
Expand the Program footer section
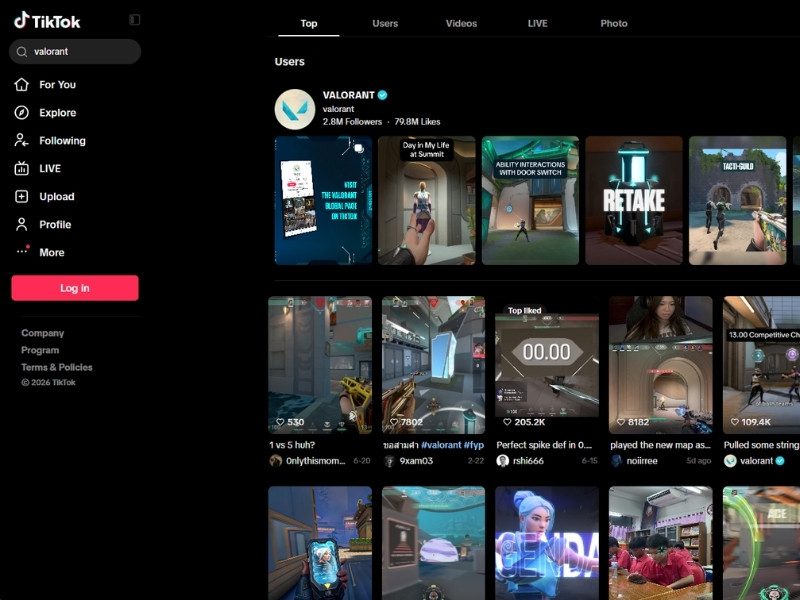pyautogui.click(x=40, y=351)
